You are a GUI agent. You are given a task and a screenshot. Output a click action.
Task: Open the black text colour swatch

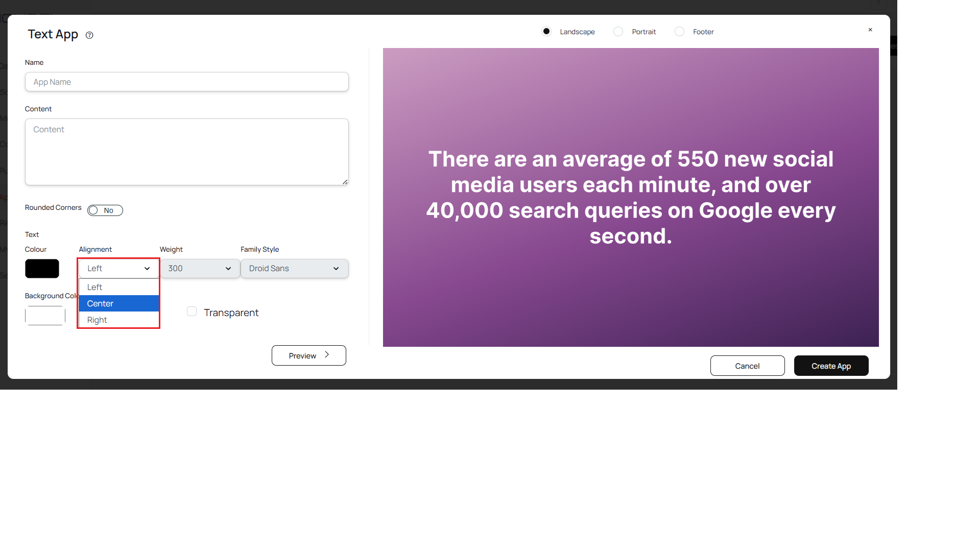(42, 269)
